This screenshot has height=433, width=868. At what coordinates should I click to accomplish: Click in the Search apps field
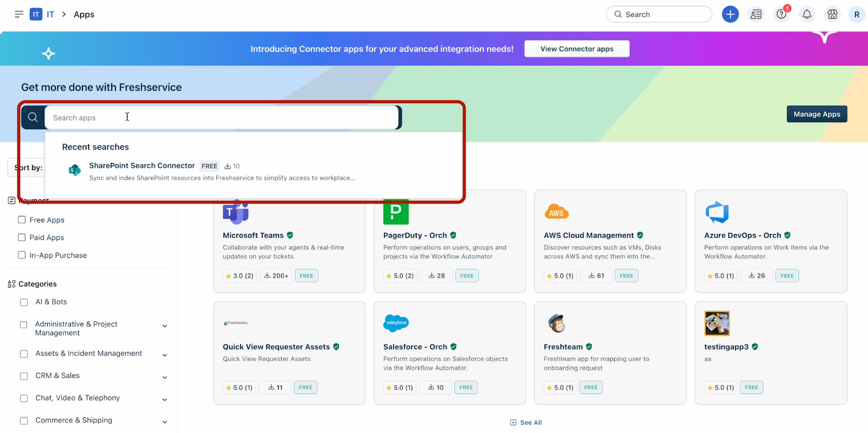tap(221, 117)
